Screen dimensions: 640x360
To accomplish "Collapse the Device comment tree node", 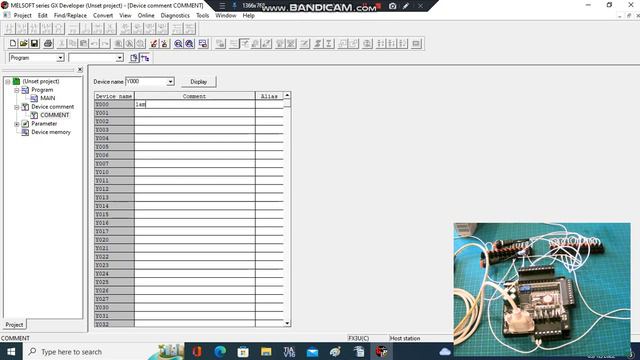I will pyautogui.click(x=17, y=107).
